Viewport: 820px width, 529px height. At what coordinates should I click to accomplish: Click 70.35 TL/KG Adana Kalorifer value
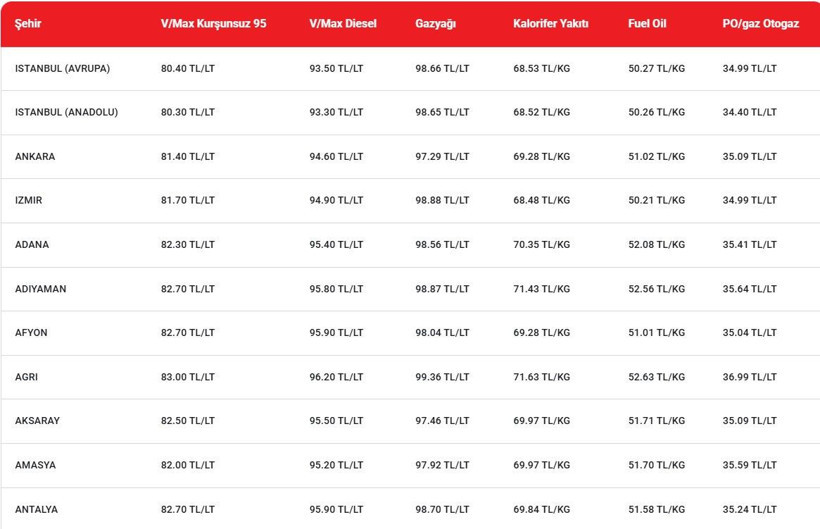542,245
